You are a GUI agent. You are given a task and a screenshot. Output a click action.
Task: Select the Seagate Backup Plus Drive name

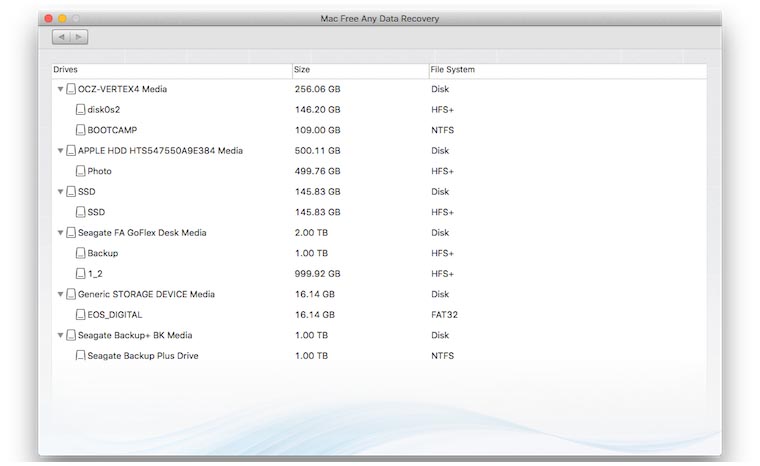tap(142, 355)
